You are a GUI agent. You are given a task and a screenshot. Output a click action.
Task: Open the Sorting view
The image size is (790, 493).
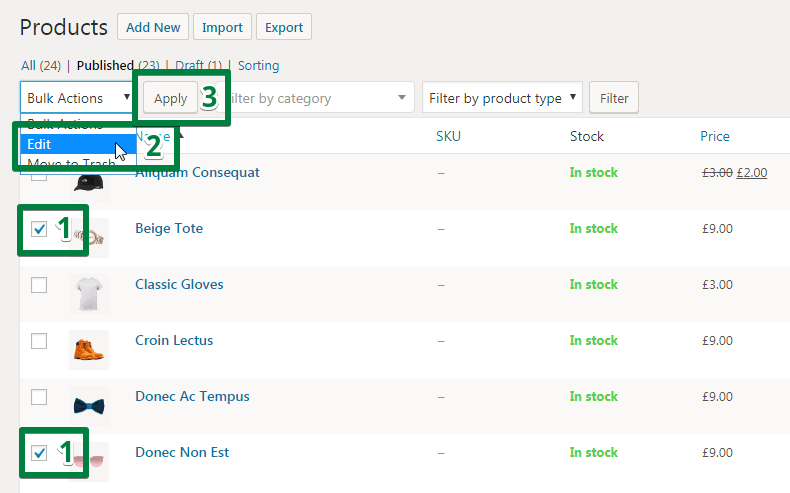[258, 65]
